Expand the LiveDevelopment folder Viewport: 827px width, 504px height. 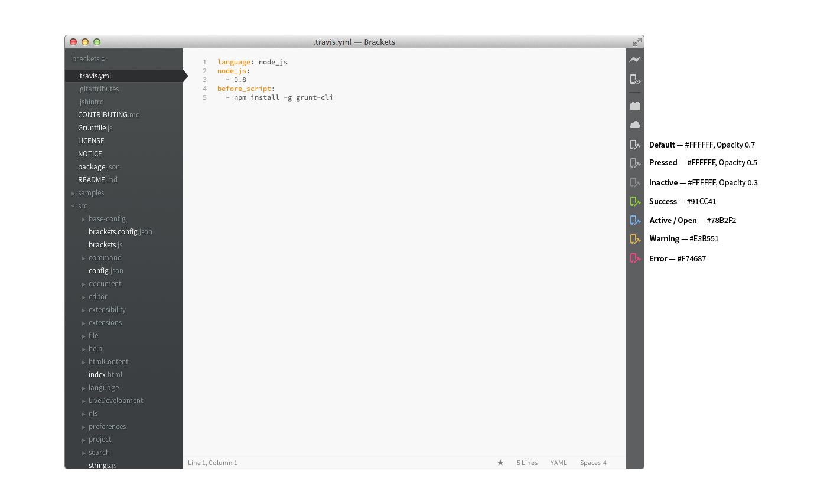point(84,401)
